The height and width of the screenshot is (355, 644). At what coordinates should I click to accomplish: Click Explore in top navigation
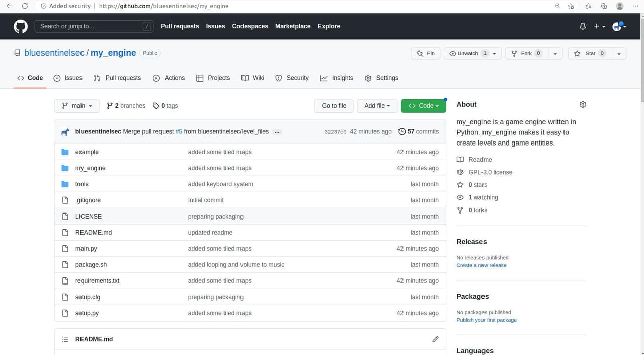[329, 26]
